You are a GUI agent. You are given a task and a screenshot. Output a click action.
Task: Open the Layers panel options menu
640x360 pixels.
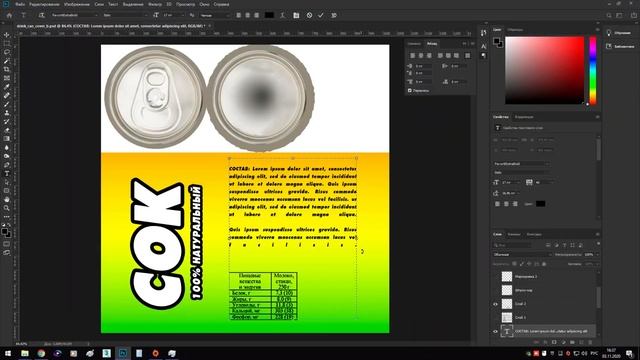(x=597, y=234)
